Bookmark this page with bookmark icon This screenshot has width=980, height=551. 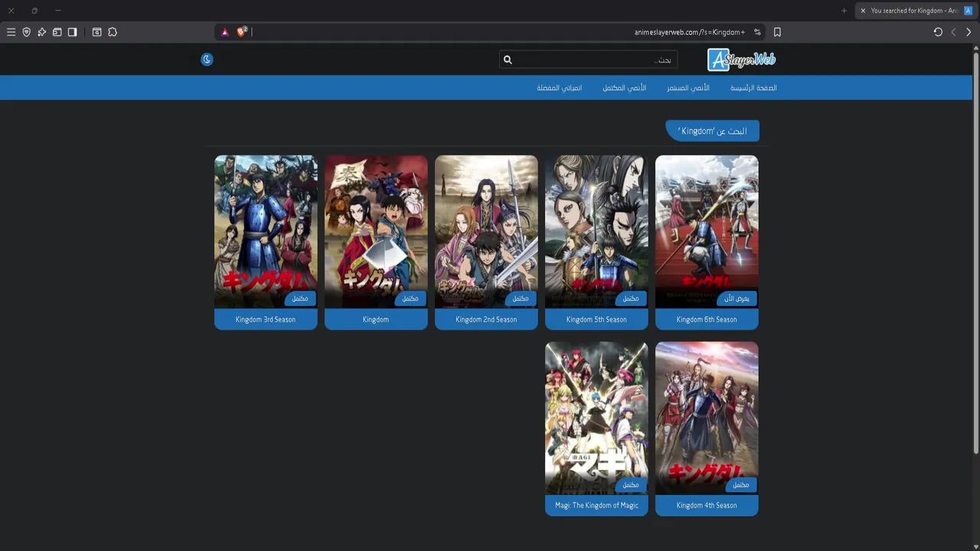point(777,32)
